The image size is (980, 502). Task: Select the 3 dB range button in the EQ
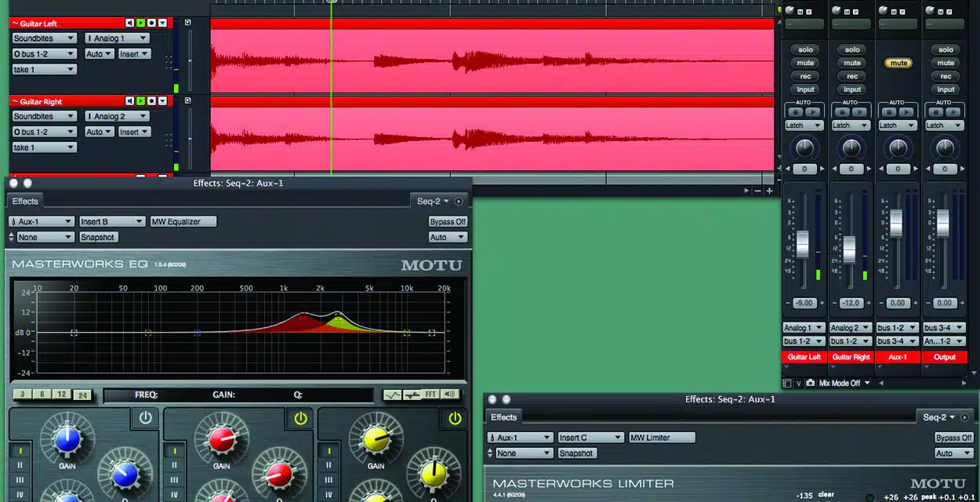23,395
